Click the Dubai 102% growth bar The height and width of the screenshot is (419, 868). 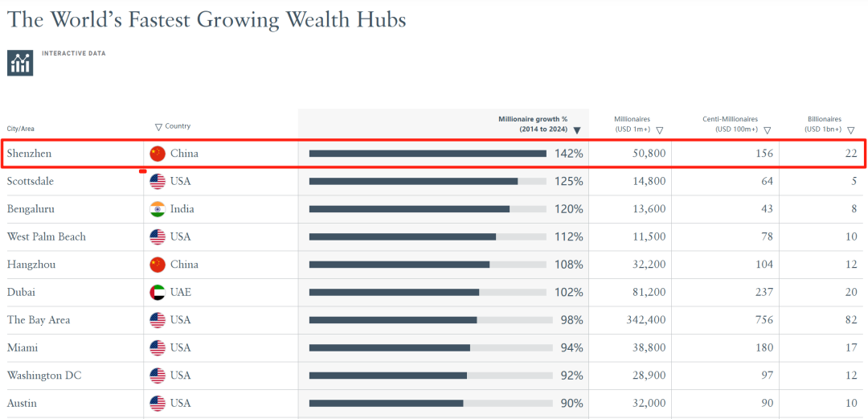tap(394, 292)
